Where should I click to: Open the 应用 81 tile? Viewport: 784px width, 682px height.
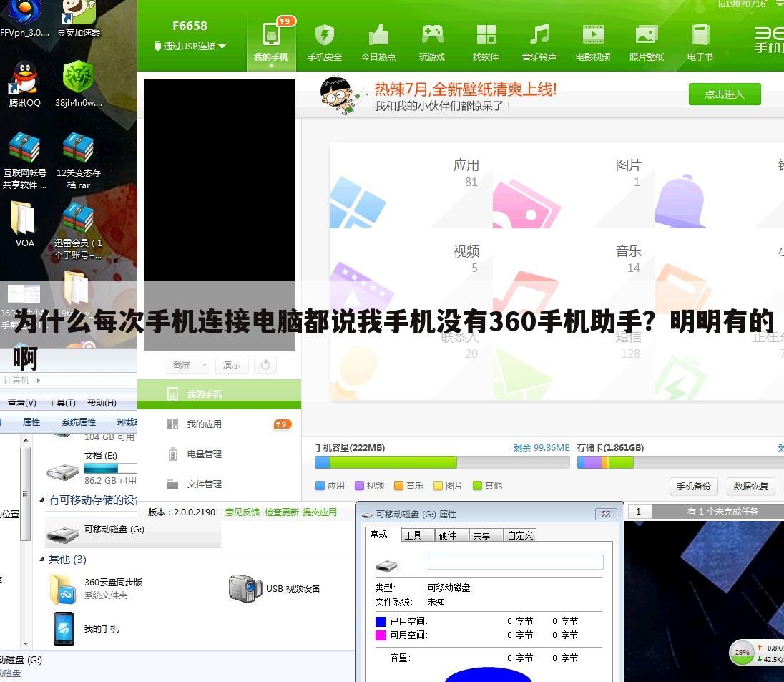(411, 185)
